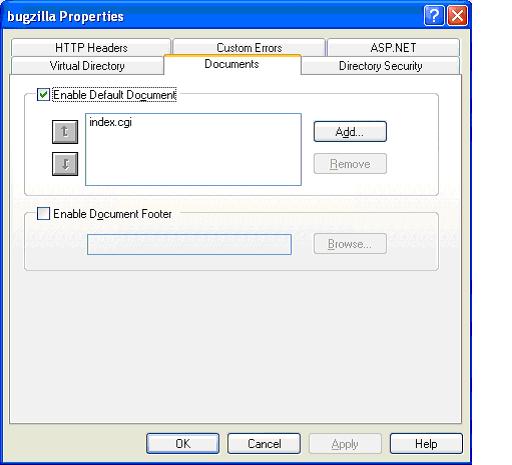Uncheck Enable Default Document checkbox
Viewport: 512px width, 465px height.
[x=43, y=95]
